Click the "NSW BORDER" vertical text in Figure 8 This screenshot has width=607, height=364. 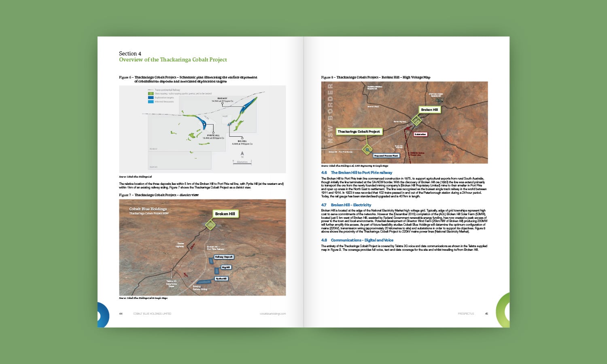(330, 114)
